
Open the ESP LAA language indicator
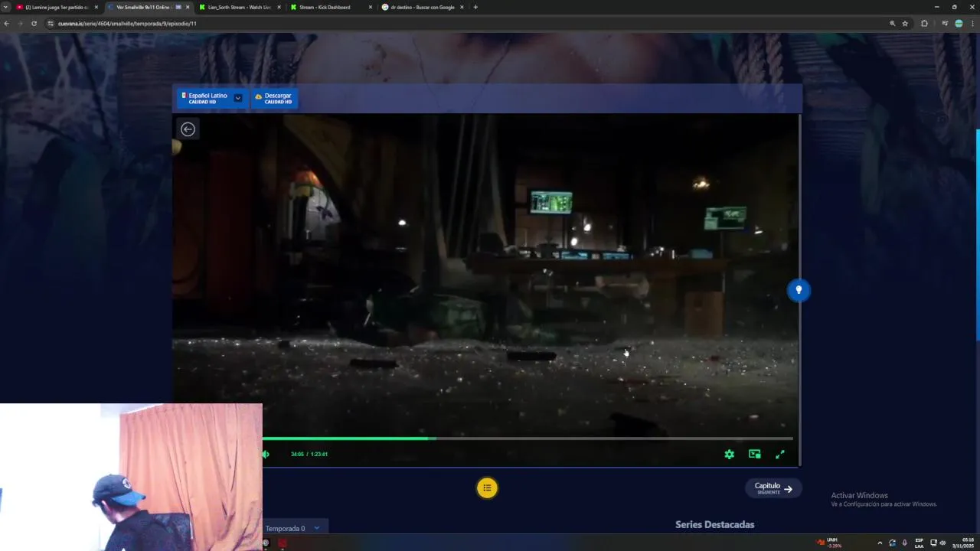919,543
